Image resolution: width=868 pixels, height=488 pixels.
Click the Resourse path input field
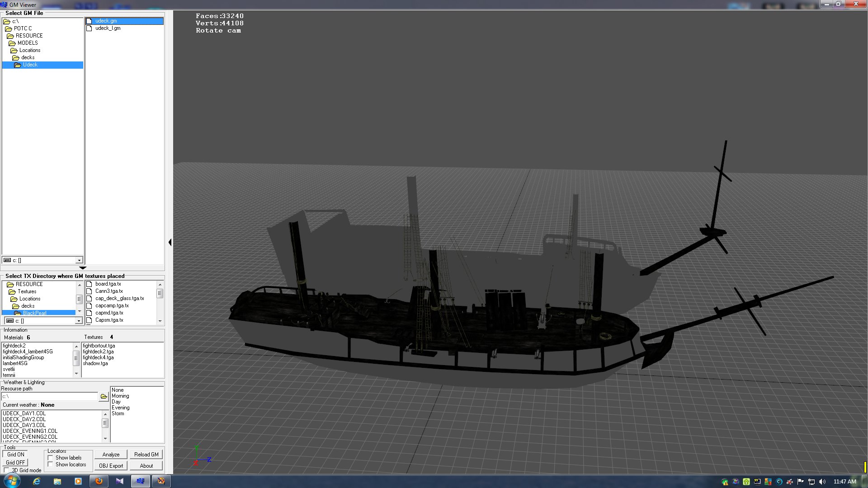[x=50, y=397]
